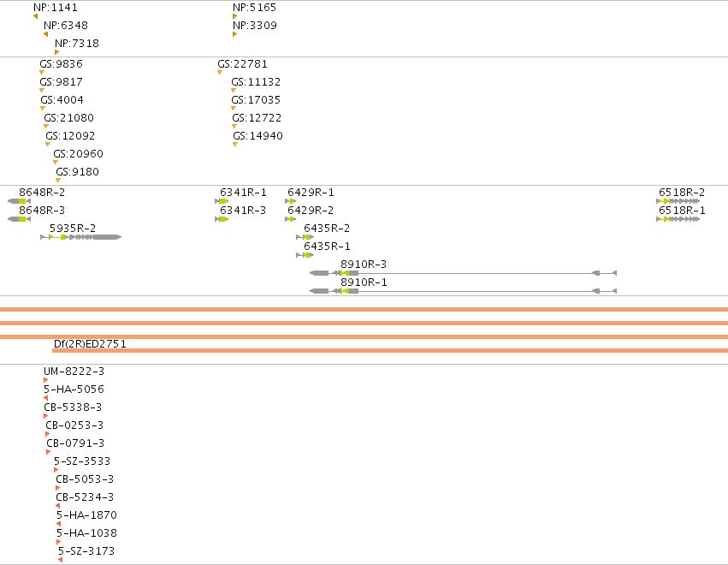
Task: Click the GS:17035 label
Action: [x=256, y=100]
